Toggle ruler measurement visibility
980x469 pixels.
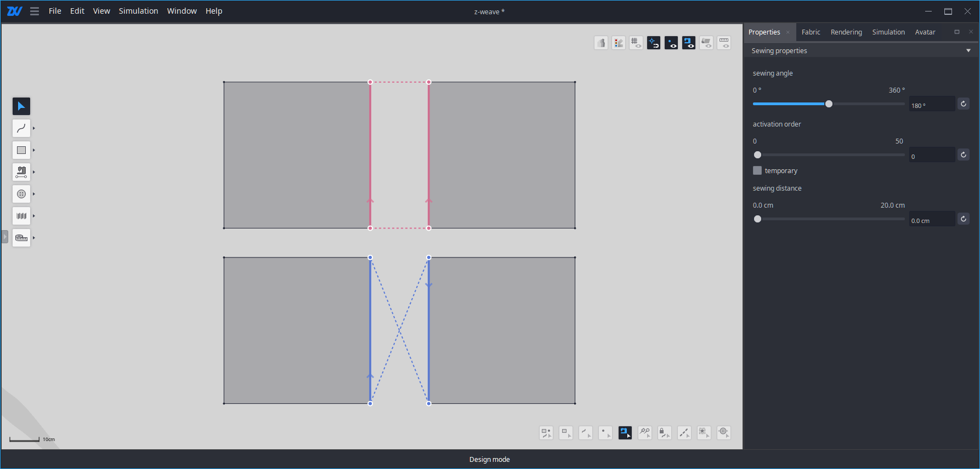pos(724,43)
